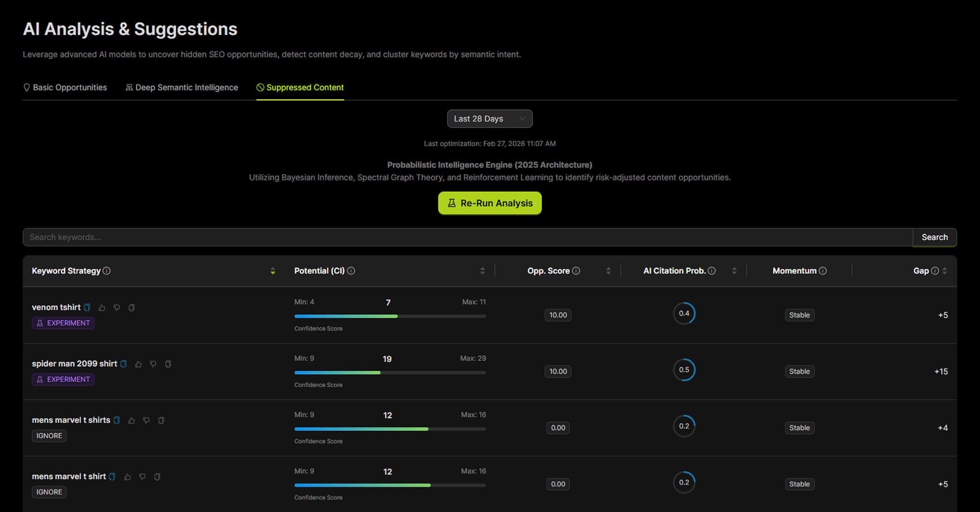This screenshot has height=512, width=980.
Task: Click the Search button
Action: click(935, 237)
